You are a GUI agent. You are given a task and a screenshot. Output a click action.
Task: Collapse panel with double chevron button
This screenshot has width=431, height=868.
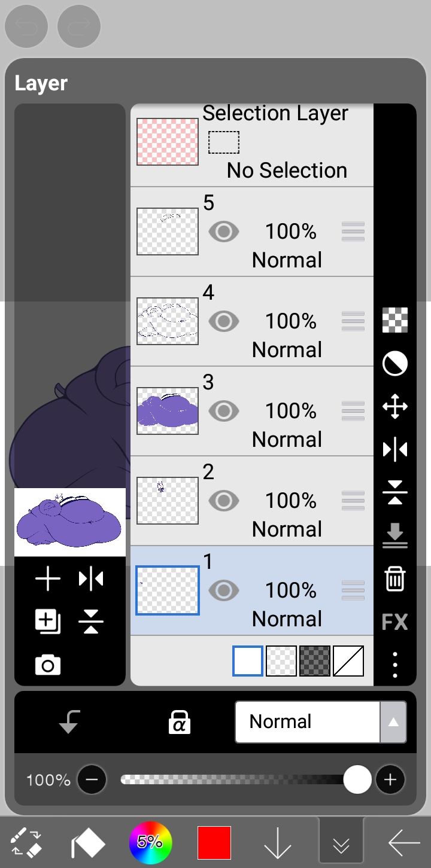pyautogui.click(x=341, y=845)
